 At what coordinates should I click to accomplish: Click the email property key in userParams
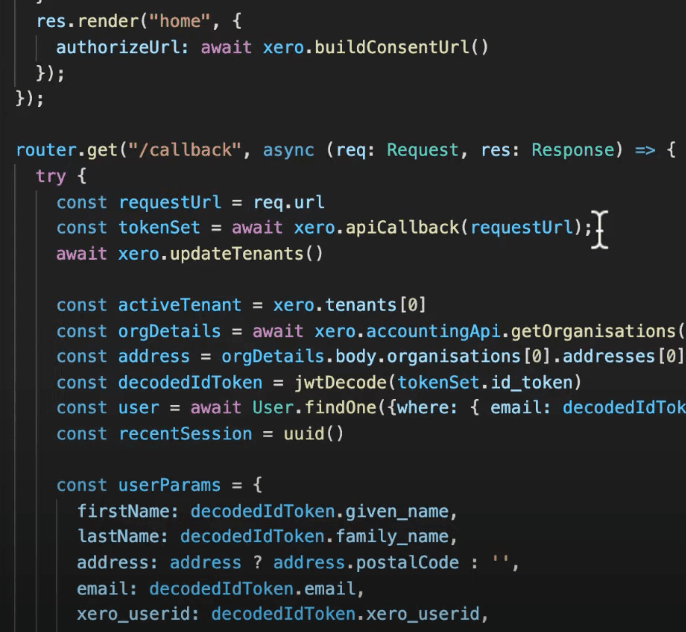(103, 589)
